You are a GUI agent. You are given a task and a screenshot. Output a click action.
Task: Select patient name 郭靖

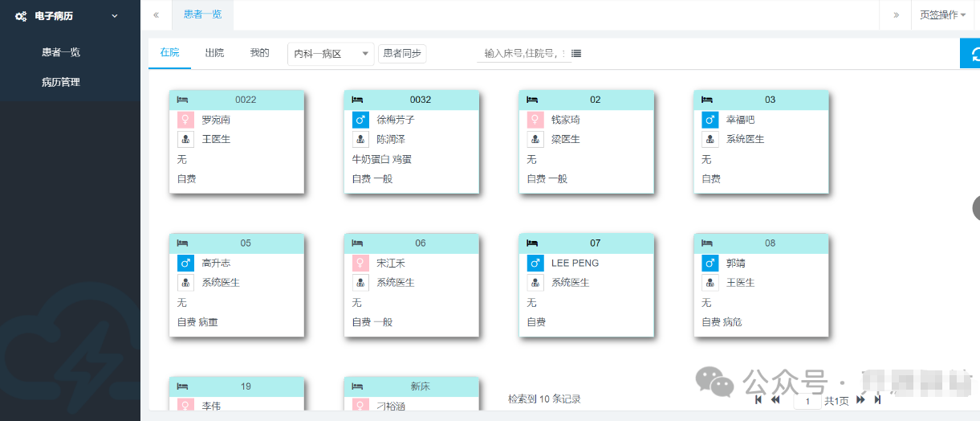point(736,263)
